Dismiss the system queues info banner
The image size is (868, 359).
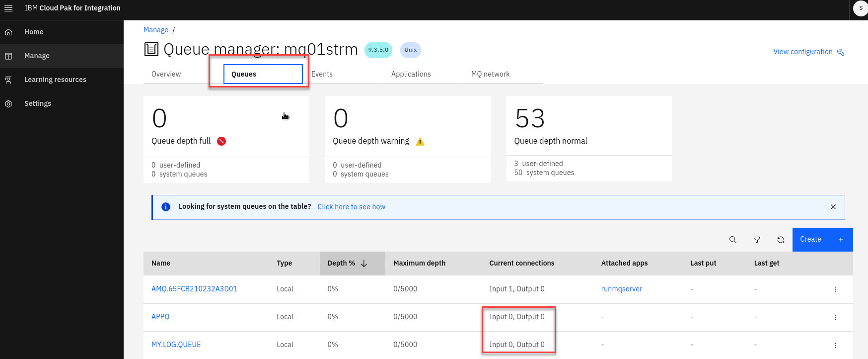click(x=833, y=207)
